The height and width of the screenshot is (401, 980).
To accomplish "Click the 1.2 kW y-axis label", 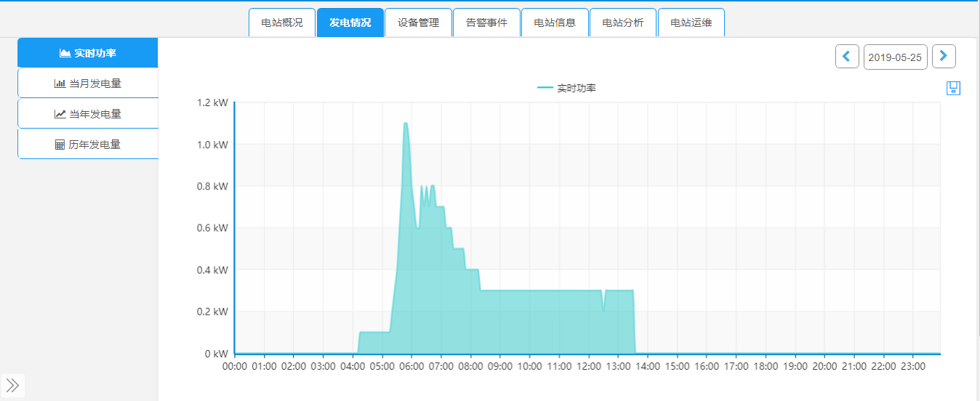I will click(212, 102).
